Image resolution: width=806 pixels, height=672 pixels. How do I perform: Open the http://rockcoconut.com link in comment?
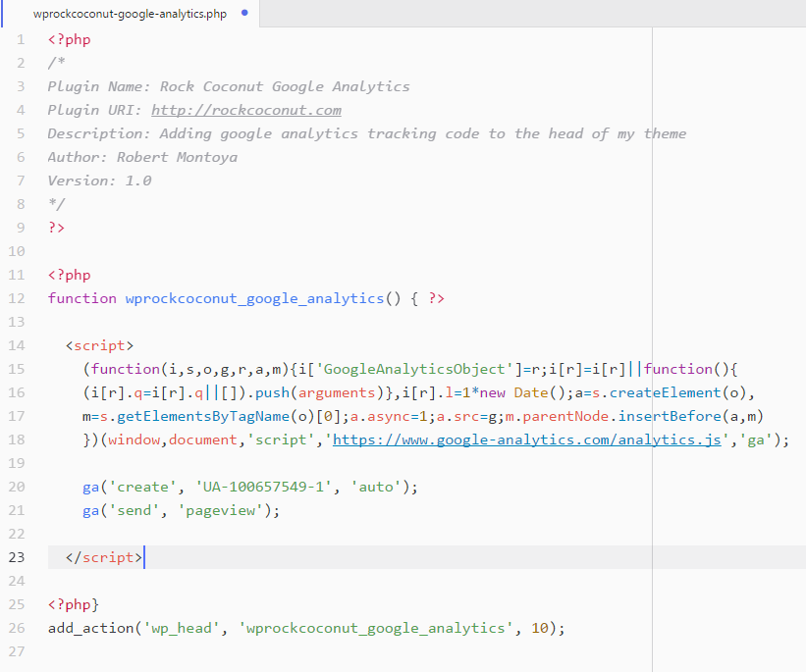[x=246, y=111]
